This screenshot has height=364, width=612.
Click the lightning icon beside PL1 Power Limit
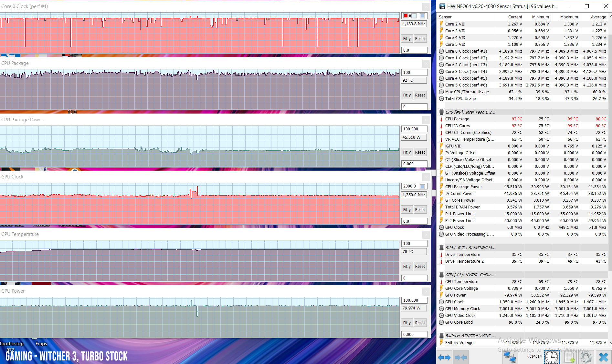pos(441,214)
